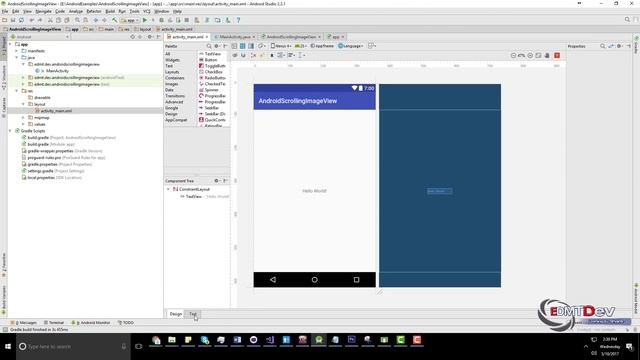Viewport: 640px width, 360px height.
Task: Run the app with the green play button
Action: click(144, 20)
